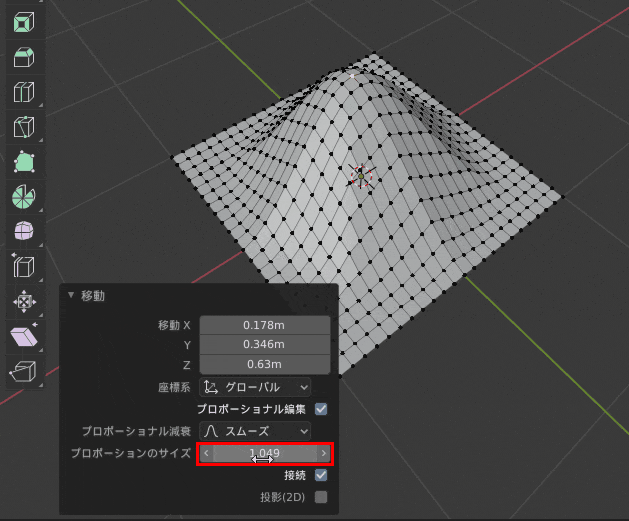
Task: Select the Knife tool
Action: [24, 127]
